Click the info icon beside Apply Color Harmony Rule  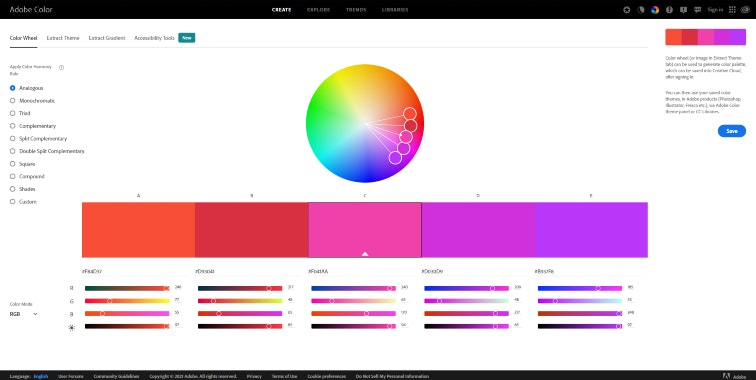pos(61,68)
